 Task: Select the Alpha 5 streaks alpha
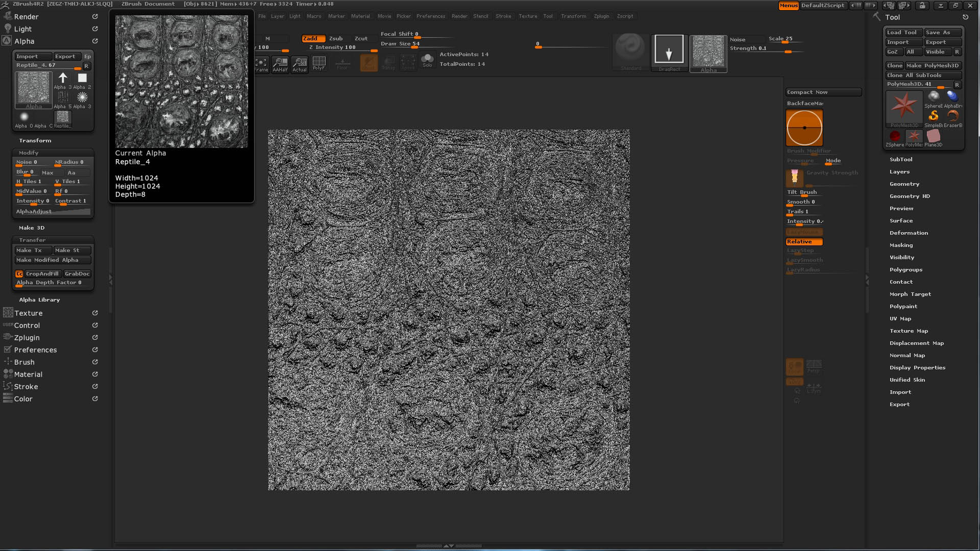coord(63,99)
